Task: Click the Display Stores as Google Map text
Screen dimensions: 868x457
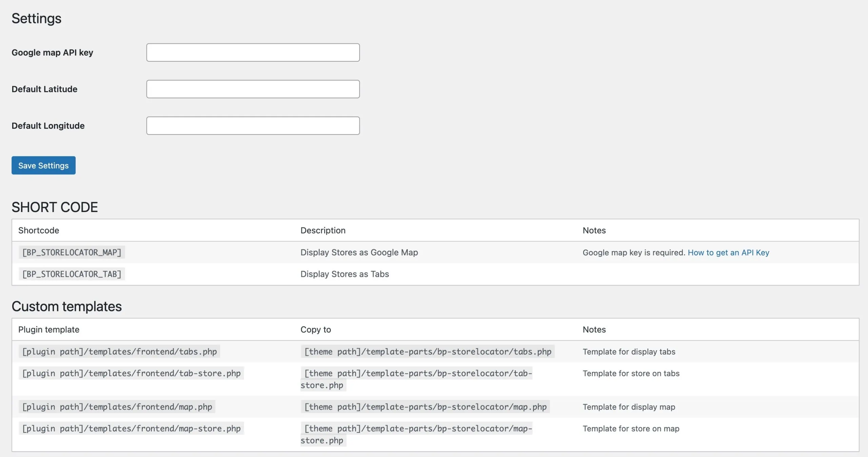Action: pyautogui.click(x=359, y=252)
